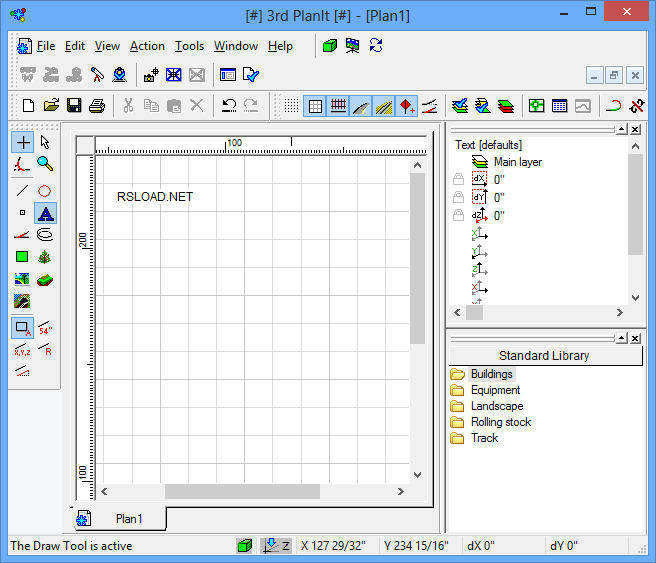Open the Tools menu
656x563 pixels.
coord(189,46)
